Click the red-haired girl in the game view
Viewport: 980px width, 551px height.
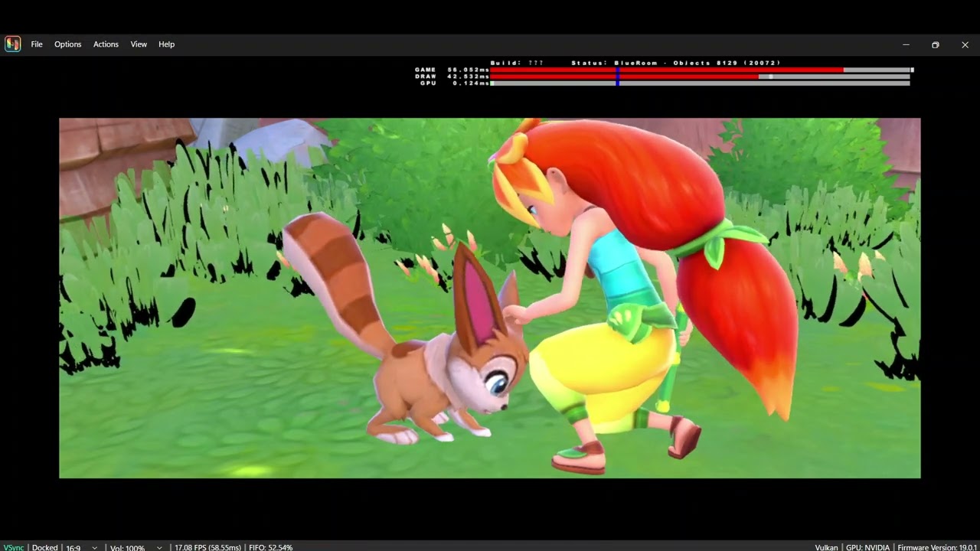click(x=643, y=295)
